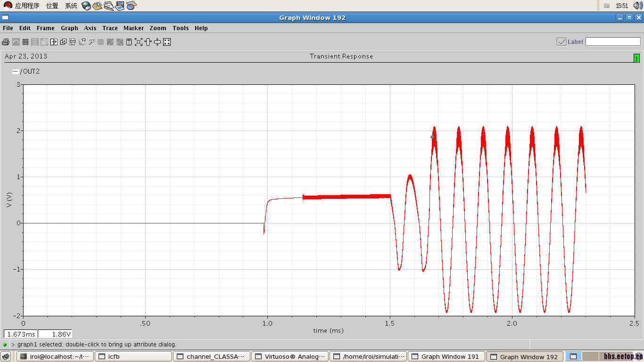The image size is (644, 362).
Task: Click the green subwindow number 1 indicator
Action: 636,58
